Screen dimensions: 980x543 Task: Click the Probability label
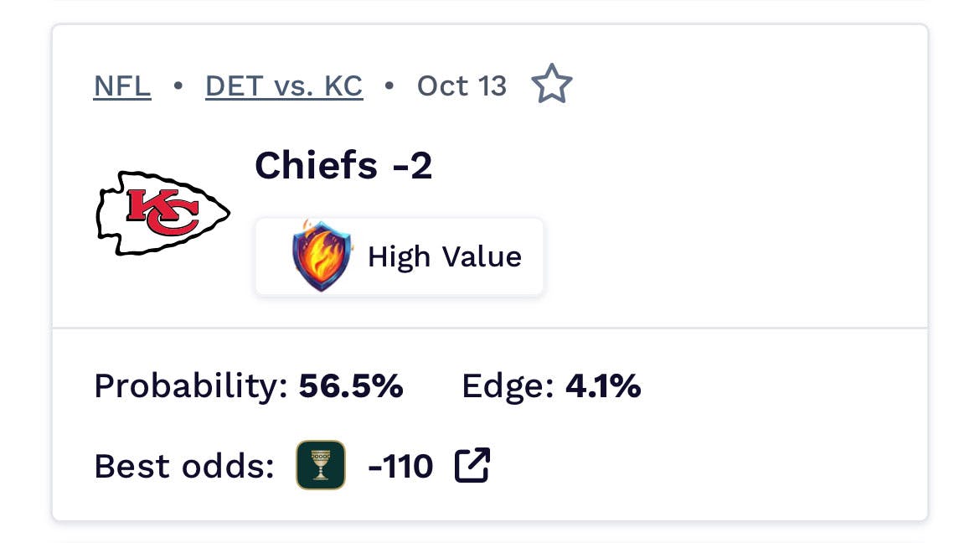click(x=191, y=386)
